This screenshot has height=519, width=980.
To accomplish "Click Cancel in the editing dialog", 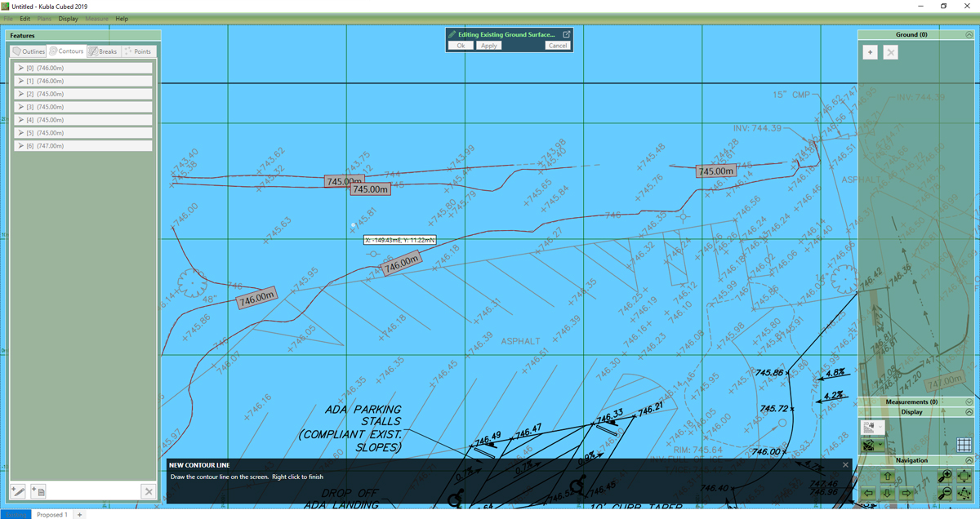I will pyautogui.click(x=558, y=46).
